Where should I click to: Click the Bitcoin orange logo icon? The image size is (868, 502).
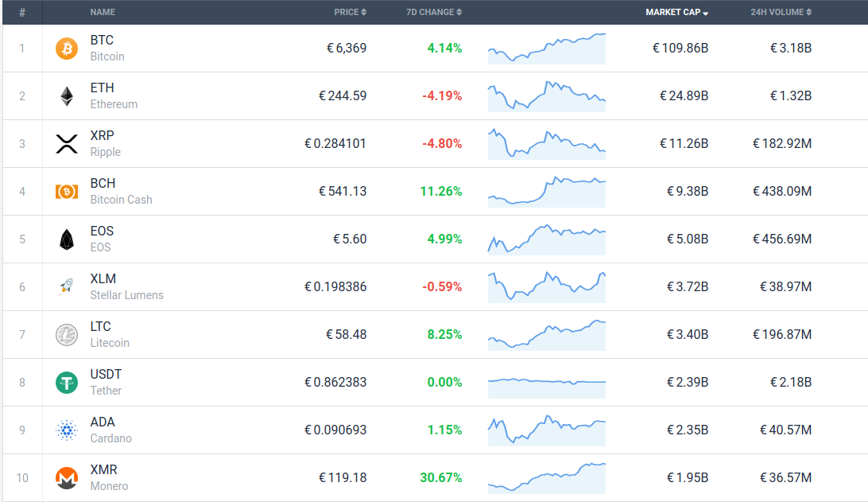67,49
